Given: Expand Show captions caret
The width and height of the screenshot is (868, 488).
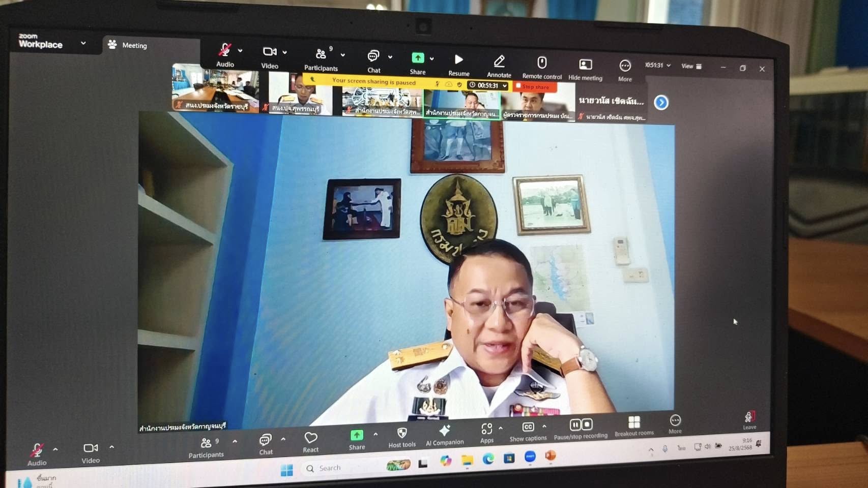Looking at the screenshot, I should pos(544,426).
